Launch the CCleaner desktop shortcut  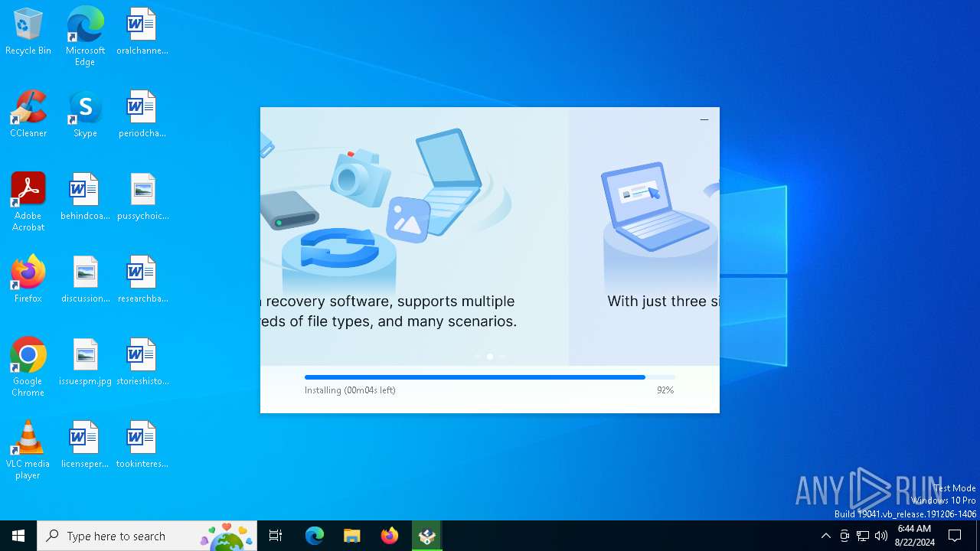(x=28, y=115)
